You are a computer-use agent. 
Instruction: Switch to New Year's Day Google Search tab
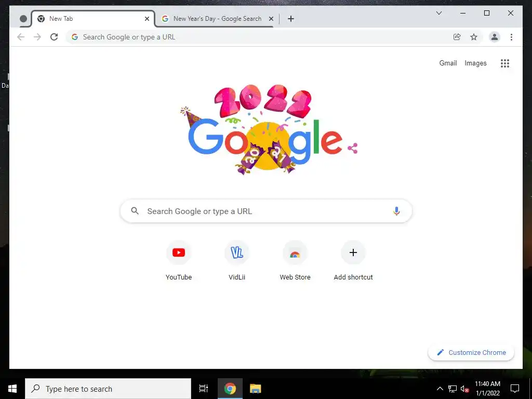[217, 19]
